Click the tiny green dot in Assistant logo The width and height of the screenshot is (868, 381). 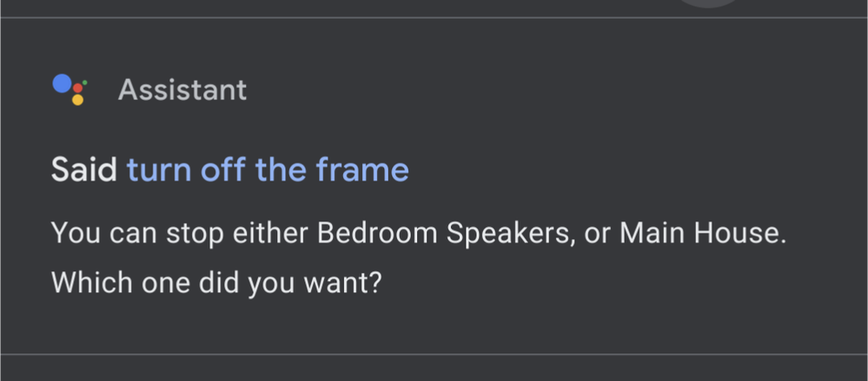pos(84,83)
